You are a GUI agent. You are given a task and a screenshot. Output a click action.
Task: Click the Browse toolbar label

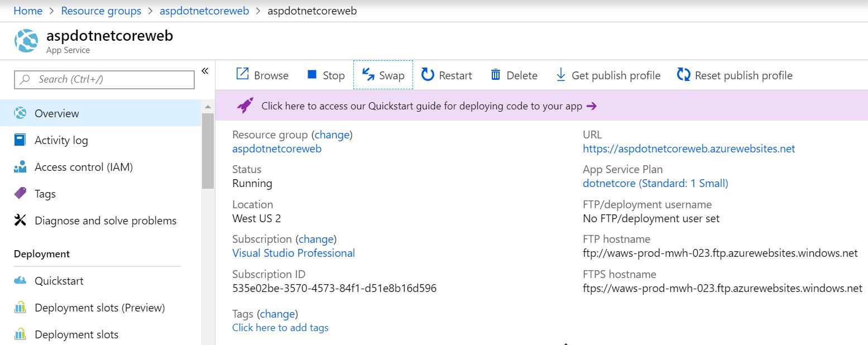click(271, 75)
